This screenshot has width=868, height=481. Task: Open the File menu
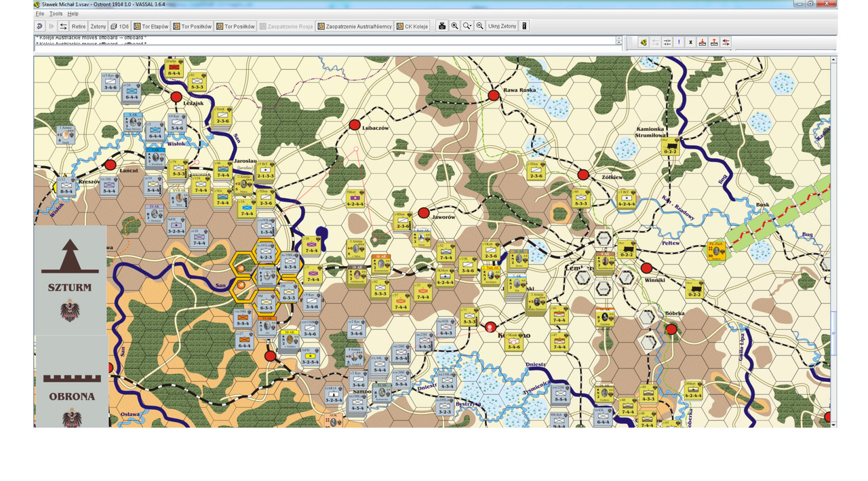[40, 14]
